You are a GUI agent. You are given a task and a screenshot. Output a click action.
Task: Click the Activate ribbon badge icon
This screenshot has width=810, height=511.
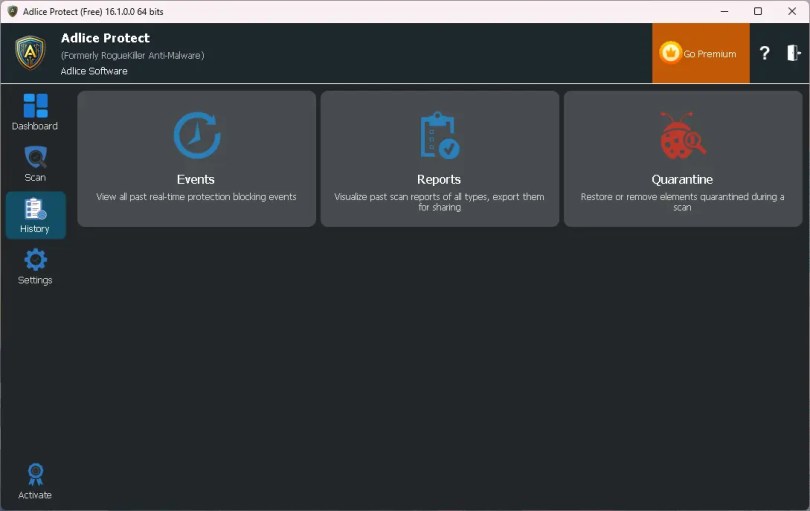(x=35, y=474)
